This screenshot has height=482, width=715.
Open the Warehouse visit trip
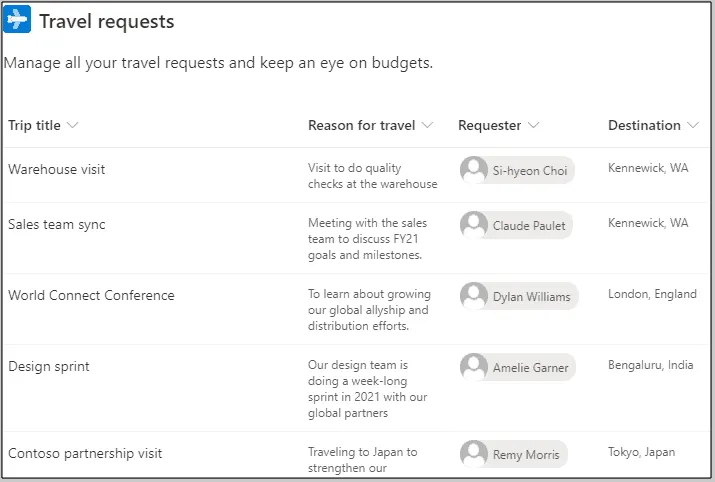click(56, 169)
